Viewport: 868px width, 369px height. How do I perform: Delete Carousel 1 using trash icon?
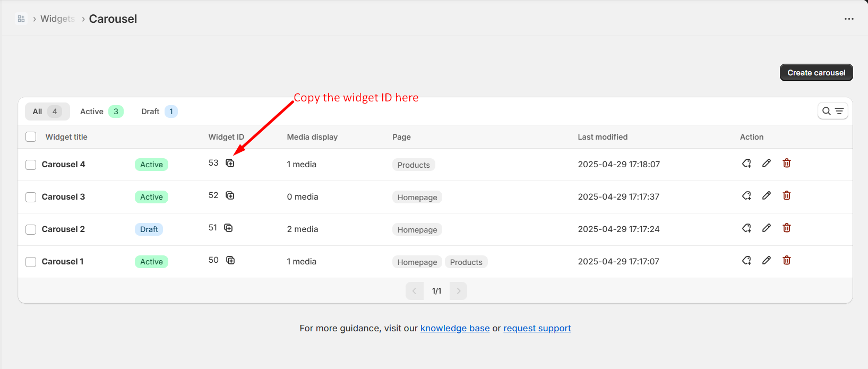click(786, 260)
